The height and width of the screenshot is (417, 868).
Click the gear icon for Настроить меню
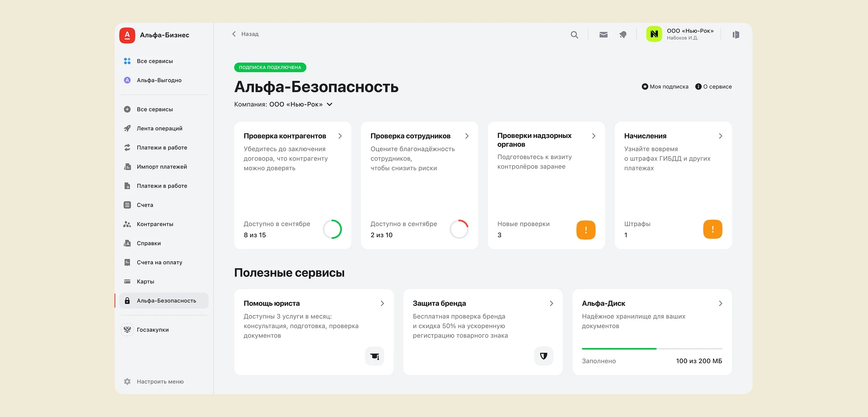pyautogui.click(x=127, y=381)
